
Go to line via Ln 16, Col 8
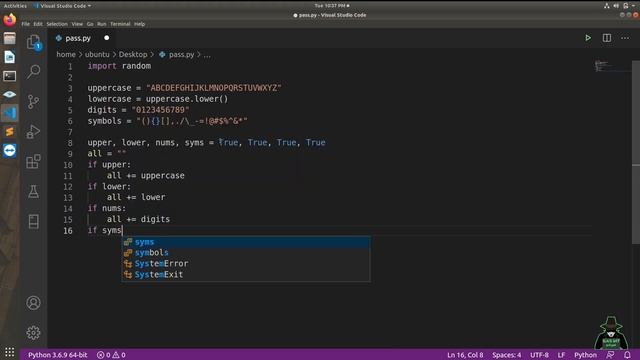coord(465,355)
